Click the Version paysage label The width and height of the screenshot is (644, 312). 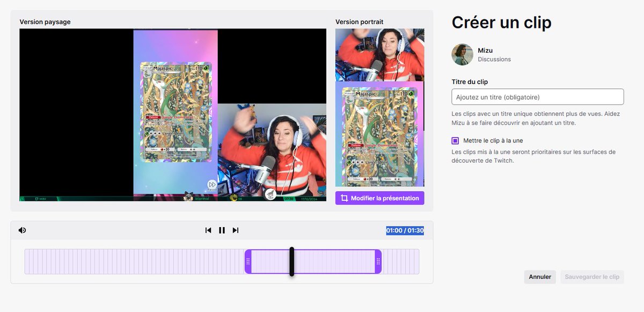point(45,22)
